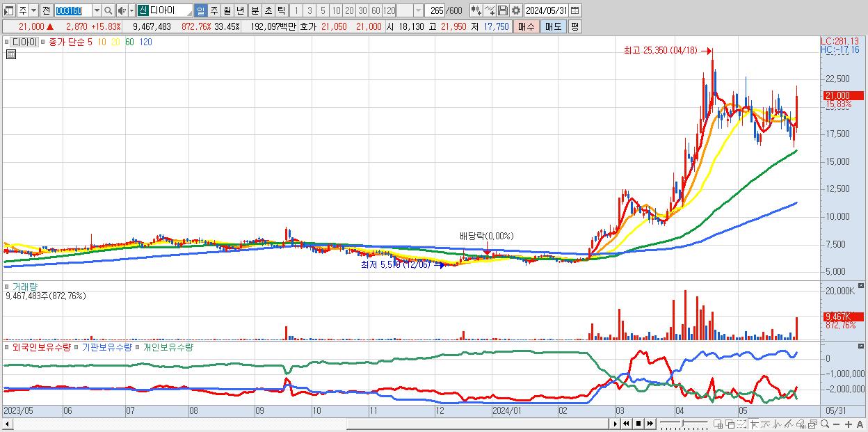Click the 전 button
Viewport: 868px width, 432px height.
tap(47, 11)
